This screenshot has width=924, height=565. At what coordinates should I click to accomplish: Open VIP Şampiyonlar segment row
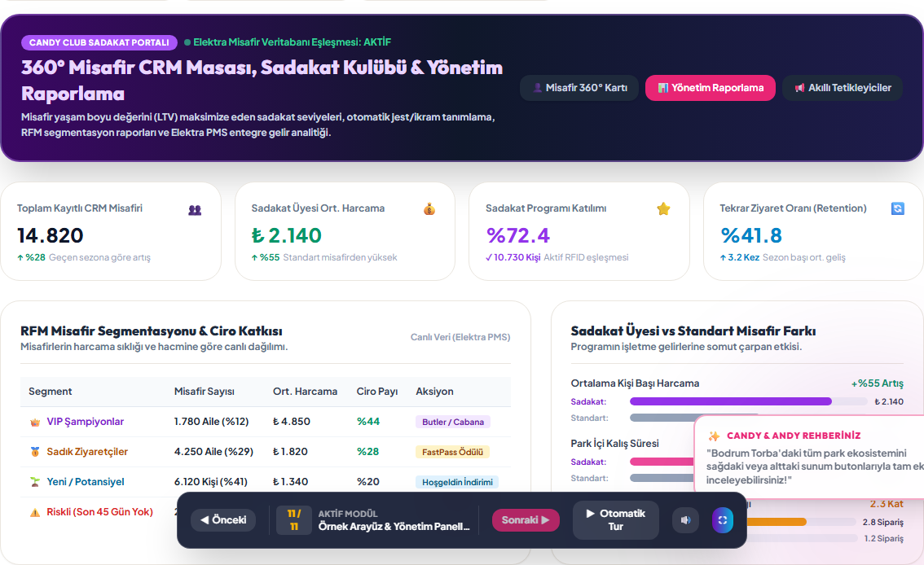point(265,422)
